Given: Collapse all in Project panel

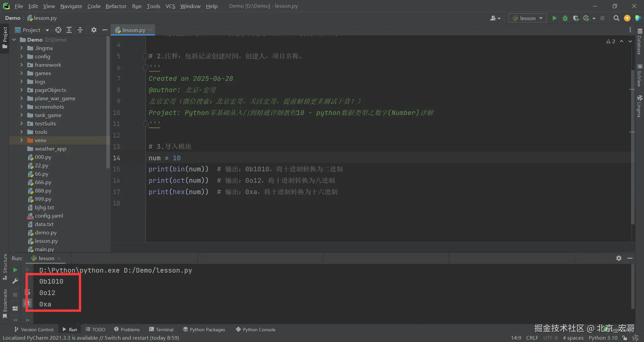Looking at the screenshot, I should pyautogui.click(x=80, y=30).
